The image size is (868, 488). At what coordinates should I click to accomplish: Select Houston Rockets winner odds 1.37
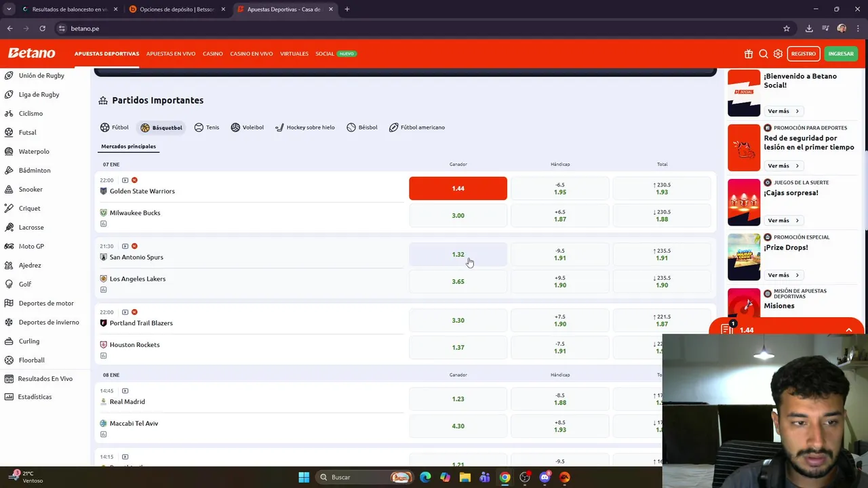click(458, 347)
